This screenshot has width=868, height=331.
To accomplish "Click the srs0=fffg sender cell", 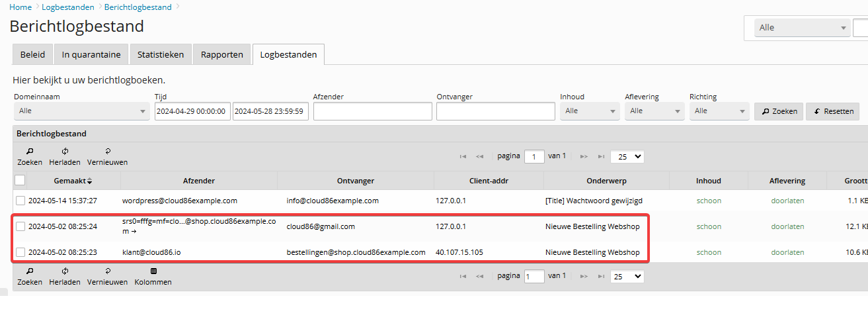I will [199, 226].
